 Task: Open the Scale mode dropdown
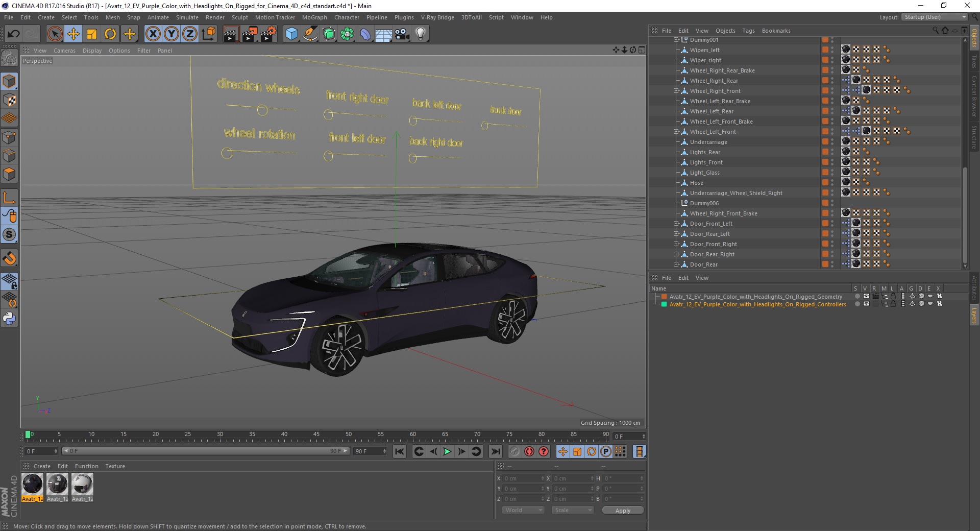coord(573,510)
